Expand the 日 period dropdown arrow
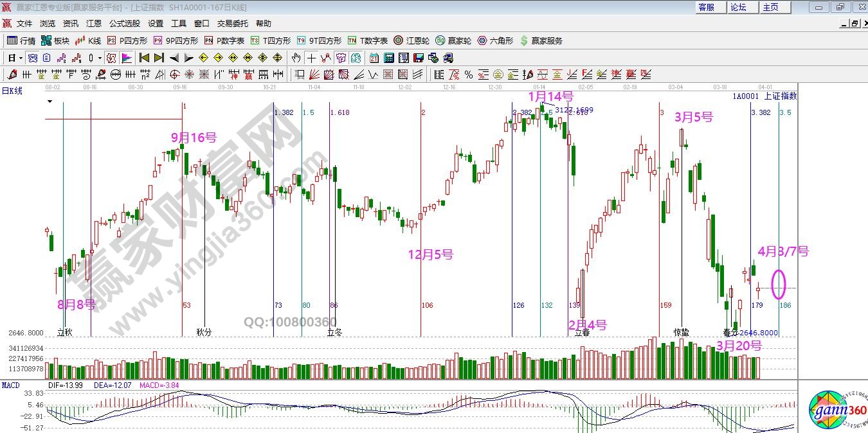The image size is (868, 433). (x=21, y=58)
